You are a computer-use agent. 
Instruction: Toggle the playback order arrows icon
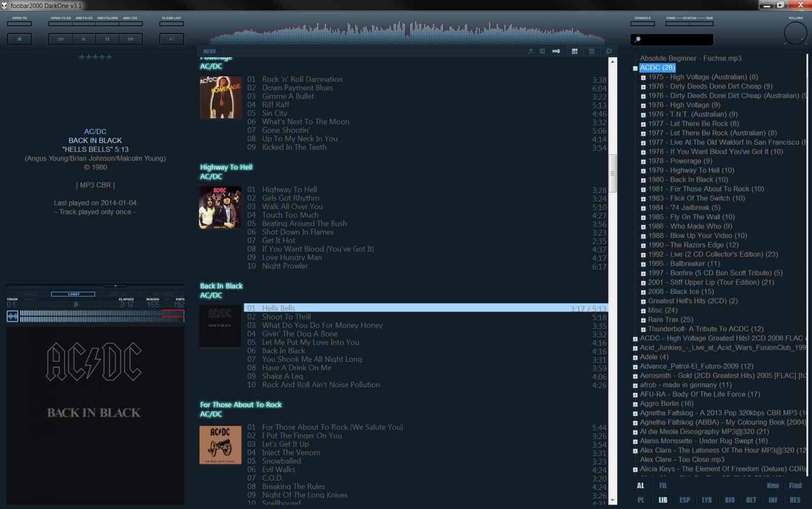click(x=556, y=51)
